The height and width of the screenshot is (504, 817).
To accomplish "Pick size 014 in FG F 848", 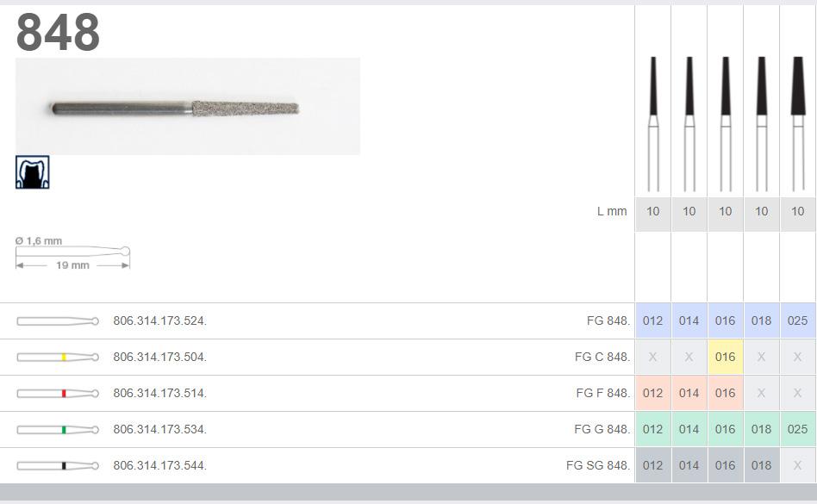I will 689,393.
